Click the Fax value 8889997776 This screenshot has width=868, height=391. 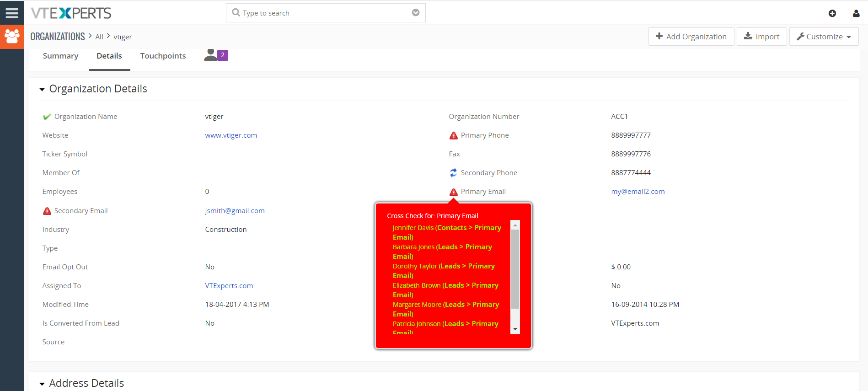pos(631,154)
